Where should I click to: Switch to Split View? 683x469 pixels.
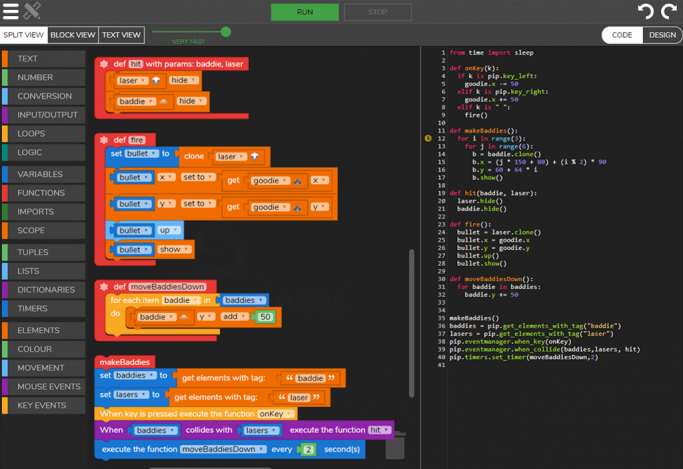(x=24, y=35)
